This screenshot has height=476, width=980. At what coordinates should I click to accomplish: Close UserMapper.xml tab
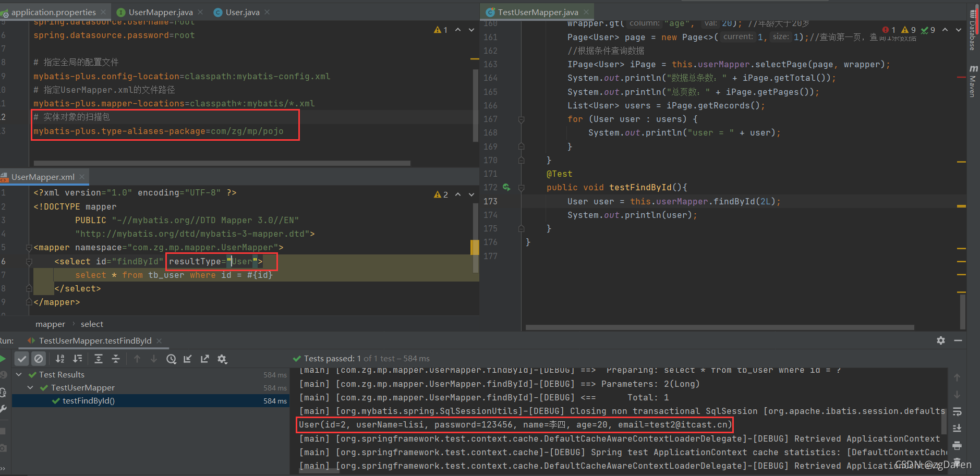coord(82,177)
